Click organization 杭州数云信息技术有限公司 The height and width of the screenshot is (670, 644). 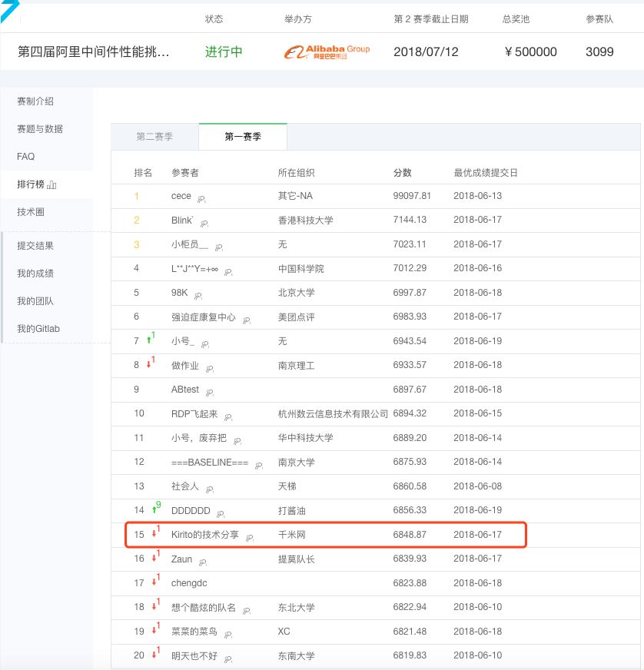[x=333, y=413]
